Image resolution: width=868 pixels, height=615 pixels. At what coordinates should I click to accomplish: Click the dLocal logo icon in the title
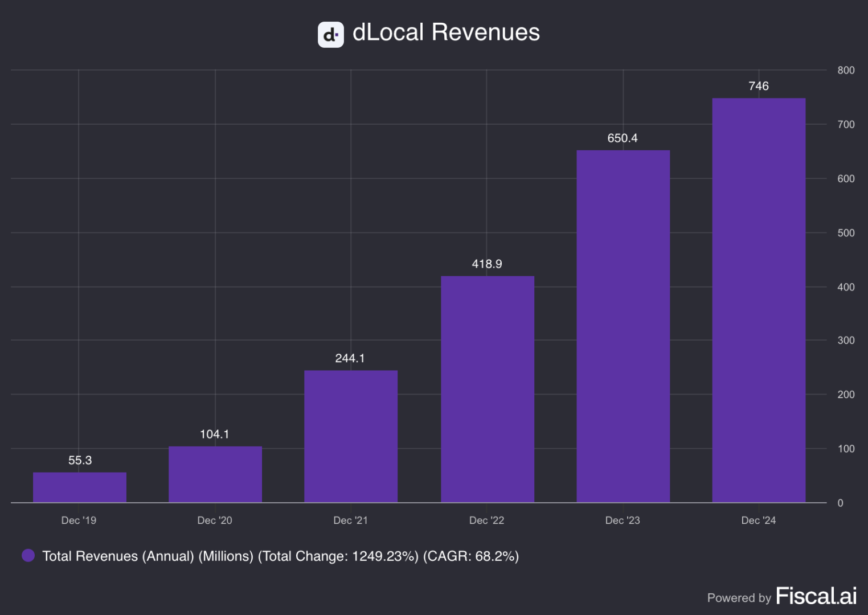[331, 35]
